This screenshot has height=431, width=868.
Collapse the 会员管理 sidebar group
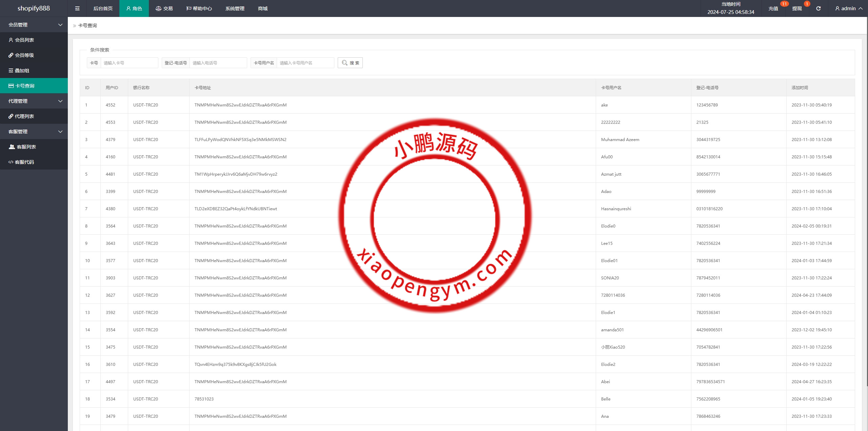pos(34,25)
